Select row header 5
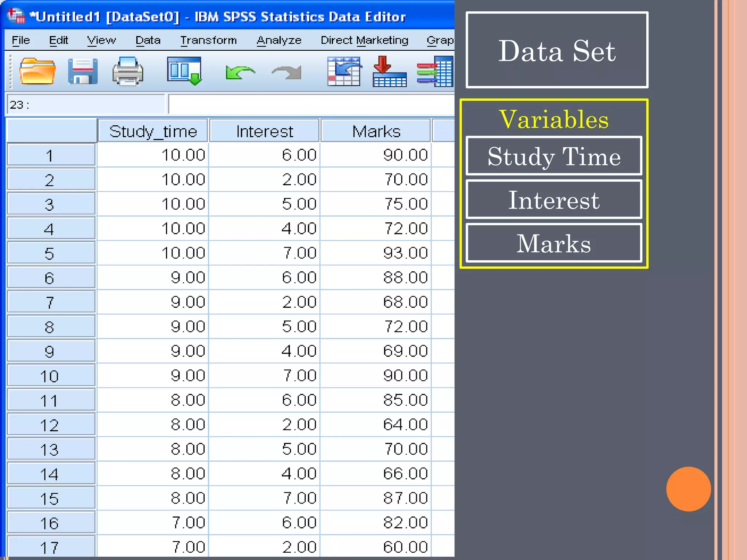The image size is (747, 560). click(51, 253)
